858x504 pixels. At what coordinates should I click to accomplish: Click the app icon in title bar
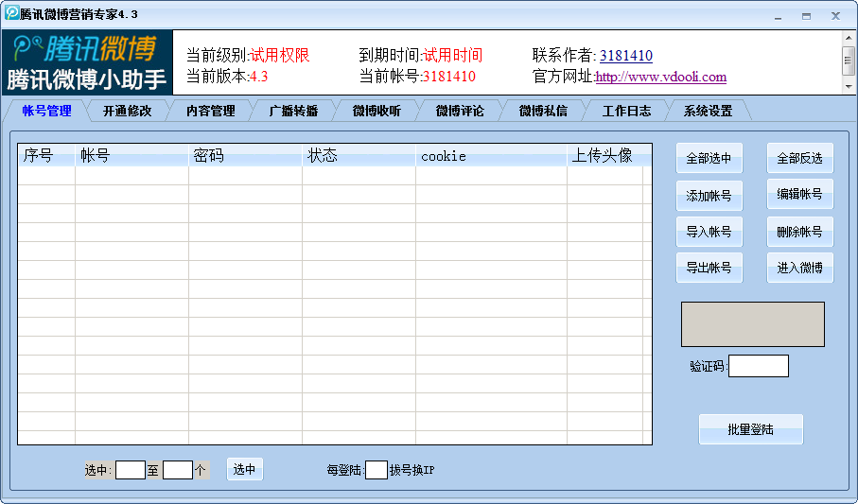click(x=11, y=12)
